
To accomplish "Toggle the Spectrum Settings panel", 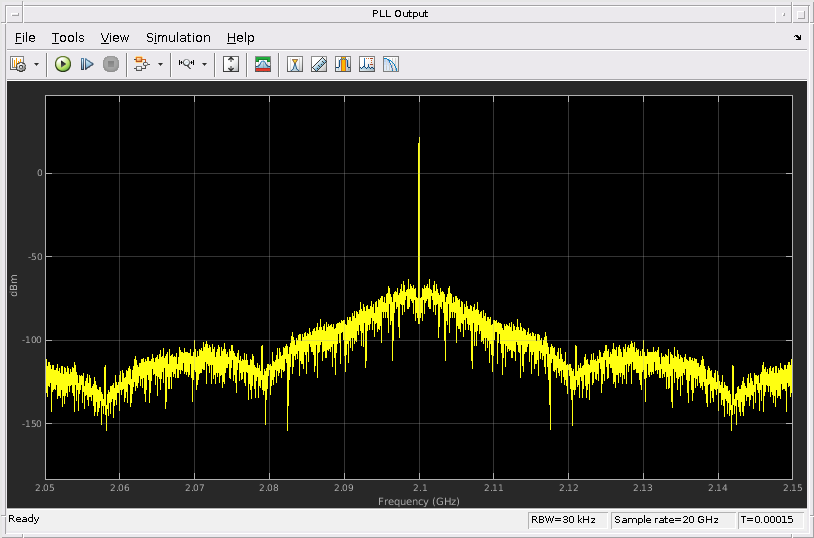I will point(263,64).
